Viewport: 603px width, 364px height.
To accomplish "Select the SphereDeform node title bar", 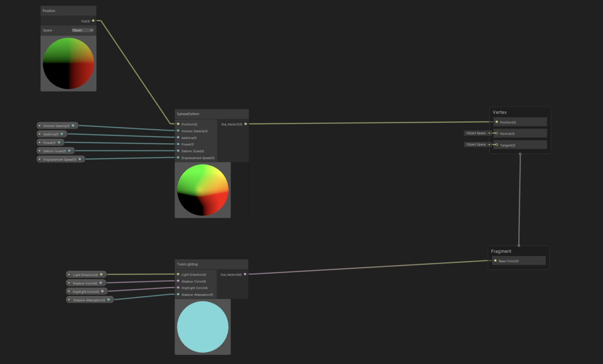I will point(204,114).
